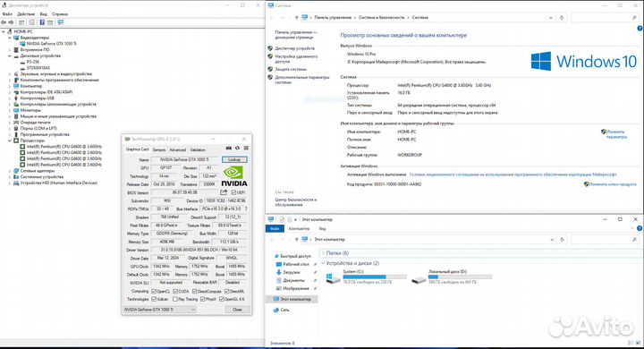Click the Локальный диск (D:) drive icon
Image resolution: width=644 pixels, height=349 pixels.
point(419,279)
